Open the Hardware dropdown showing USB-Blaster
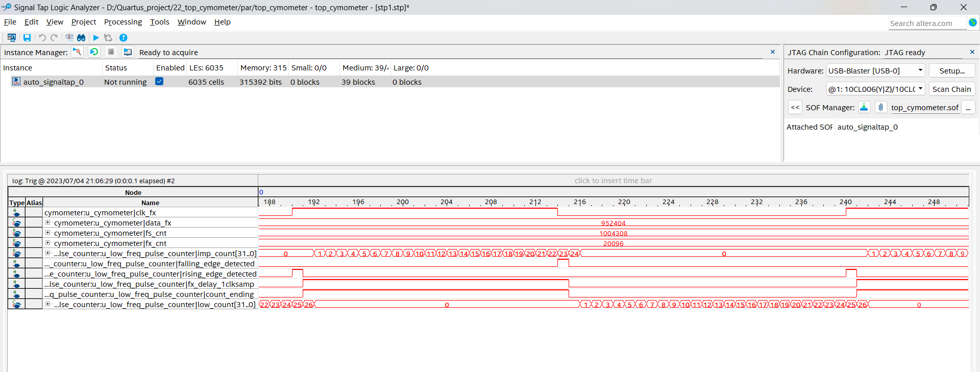 pos(875,71)
